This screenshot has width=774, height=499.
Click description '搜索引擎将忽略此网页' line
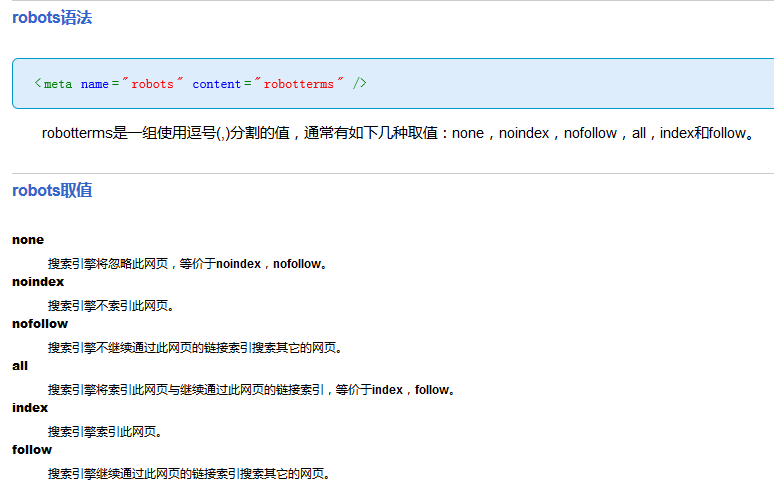188,264
